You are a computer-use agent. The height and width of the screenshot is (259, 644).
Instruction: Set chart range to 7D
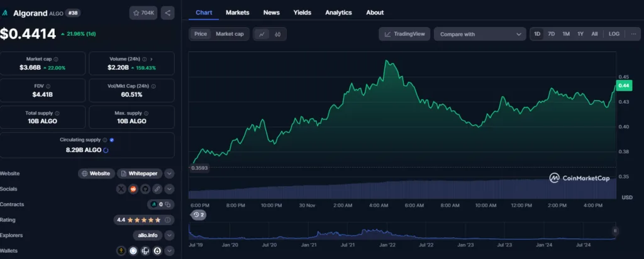tap(551, 34)
